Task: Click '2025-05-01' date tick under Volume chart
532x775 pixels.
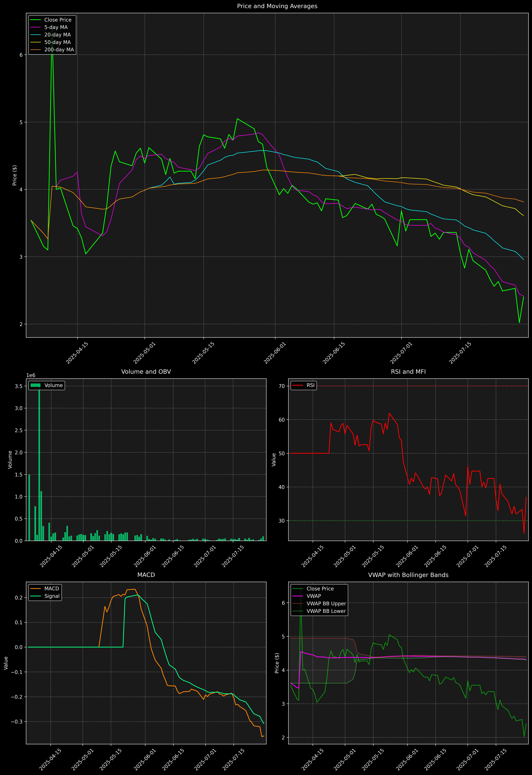Action: coord(83,556)
